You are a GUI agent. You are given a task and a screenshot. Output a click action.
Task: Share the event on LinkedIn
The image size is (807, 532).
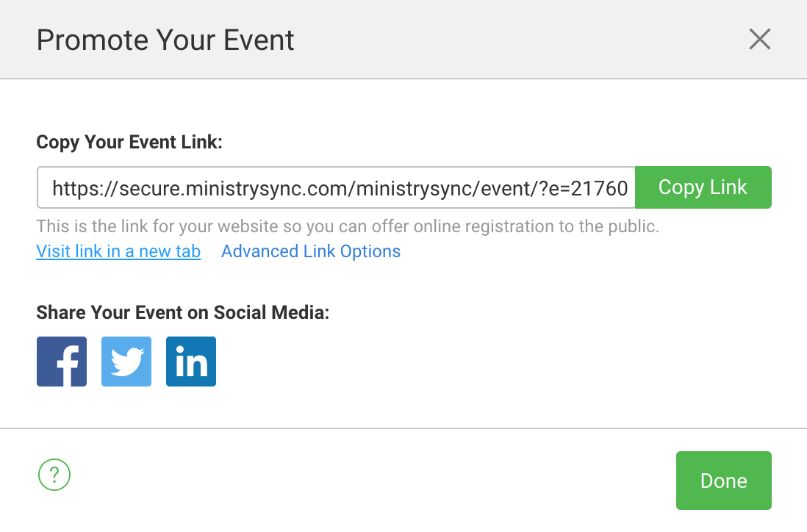pyautogui.click(x=191, y=362)
